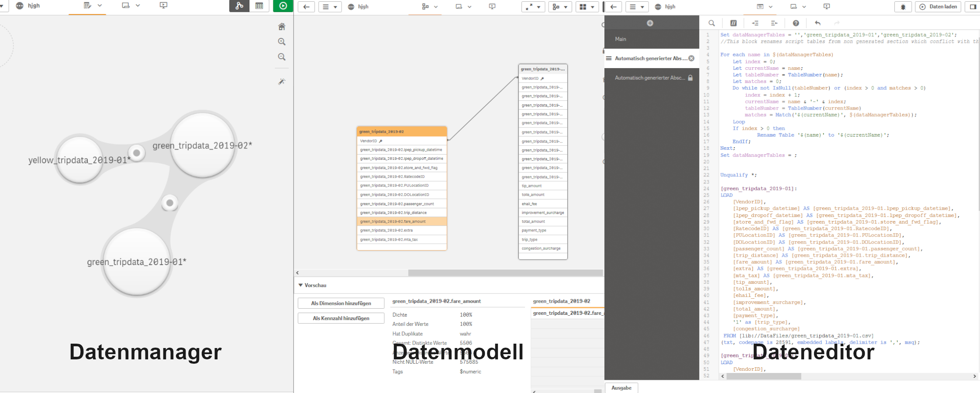Click the help question mark icon
This screenshot has height=393, width=980.
tap(796, 23)
